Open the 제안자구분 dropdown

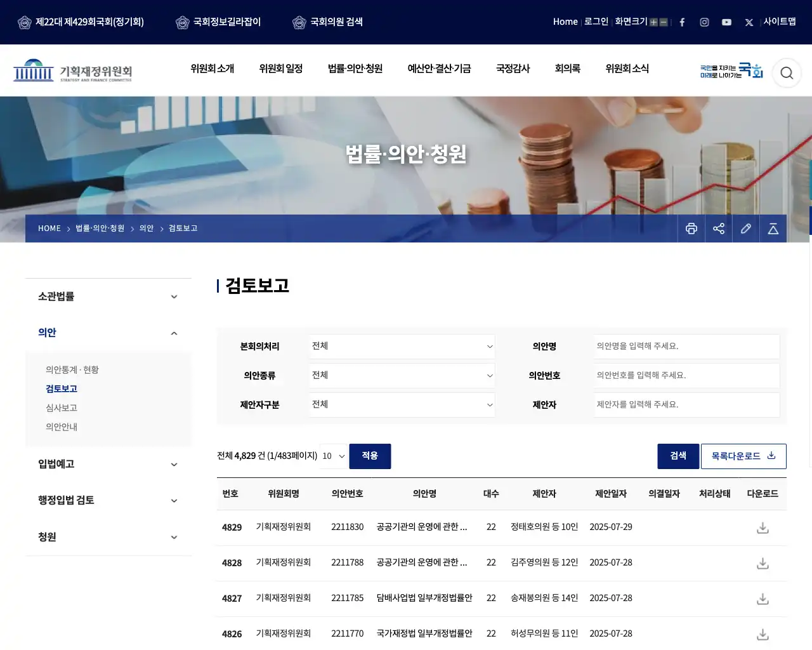tap(402, 405)
